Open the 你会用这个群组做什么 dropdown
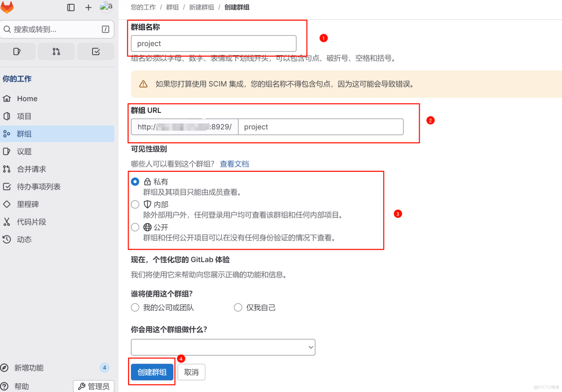This screenshot has height=392, width=562. 223,347
